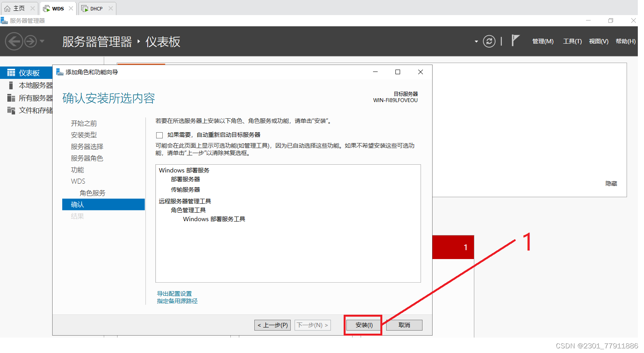
Task: Click the wizard title bar icon
Action: point(60,72)
